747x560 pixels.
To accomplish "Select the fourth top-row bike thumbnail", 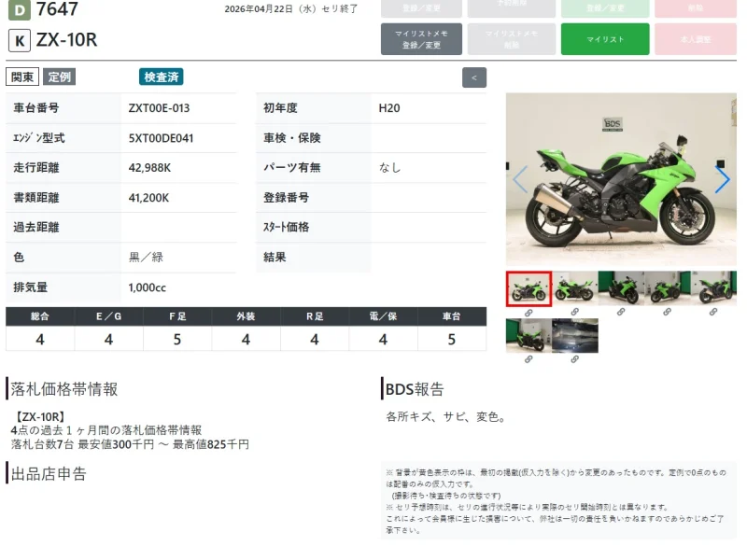I will [667, 288].
